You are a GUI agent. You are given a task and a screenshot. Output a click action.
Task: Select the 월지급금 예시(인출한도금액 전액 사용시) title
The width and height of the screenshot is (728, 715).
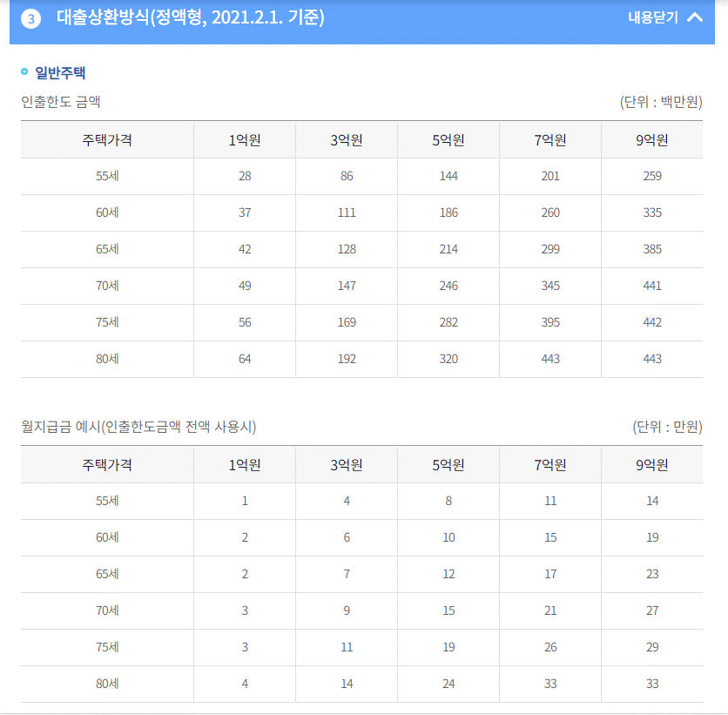tap(138, 427)
